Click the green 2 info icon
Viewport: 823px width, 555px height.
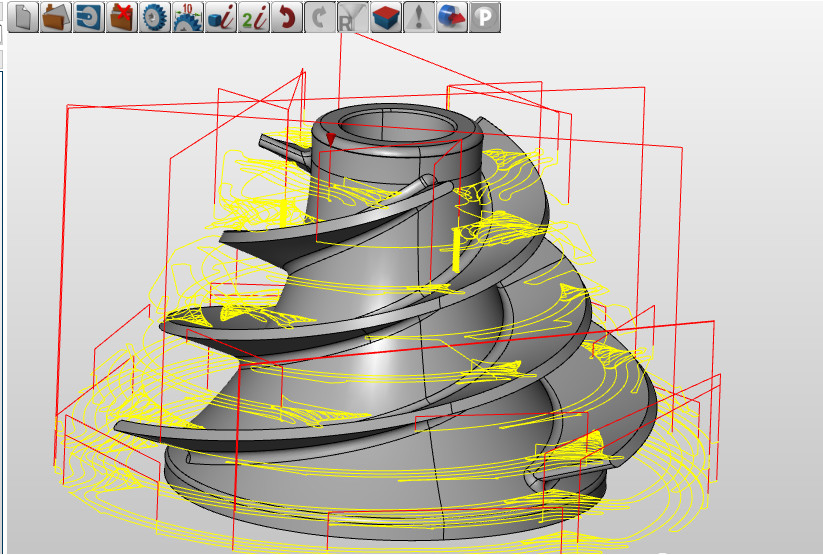253,17
